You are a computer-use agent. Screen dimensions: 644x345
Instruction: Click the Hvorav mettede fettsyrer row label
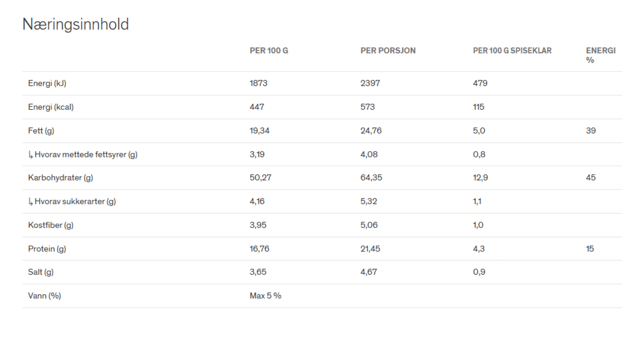coord(83,154)
